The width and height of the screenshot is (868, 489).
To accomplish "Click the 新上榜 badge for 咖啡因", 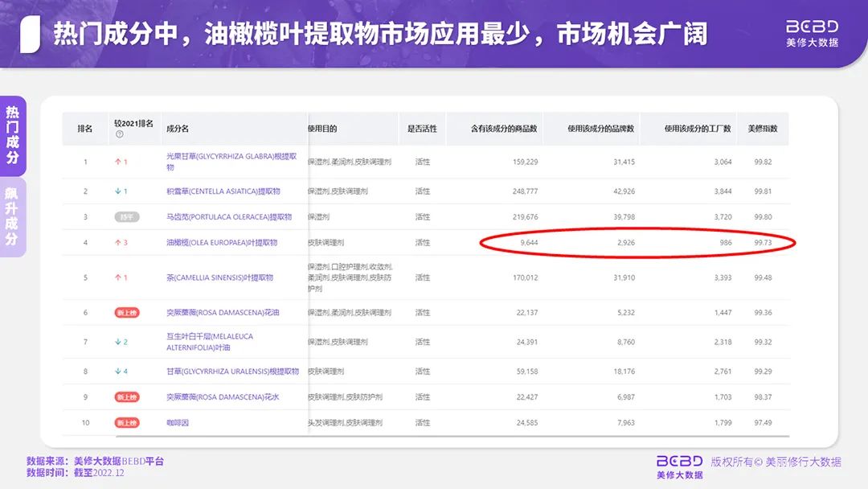I will pyautogui.click(x=126, y=422).
